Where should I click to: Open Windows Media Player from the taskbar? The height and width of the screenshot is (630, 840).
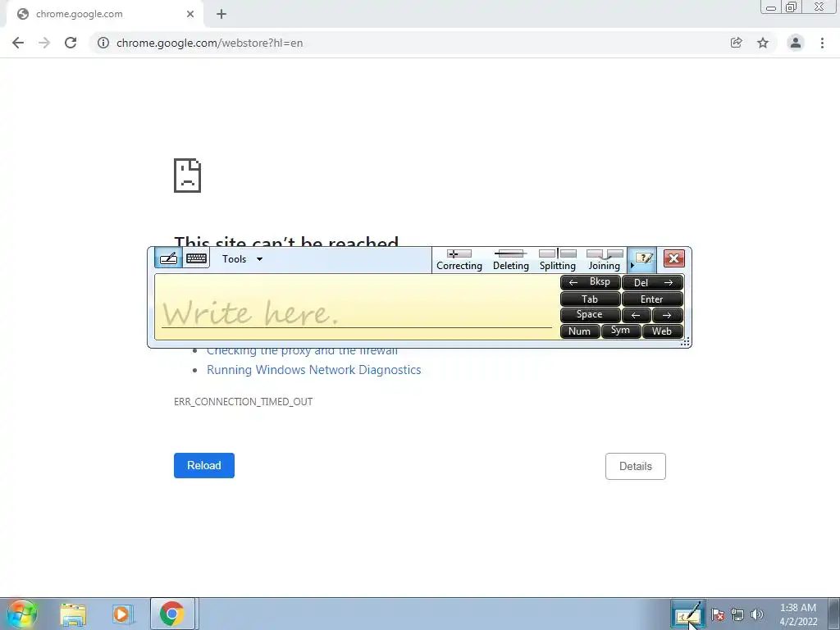[121, 614]
